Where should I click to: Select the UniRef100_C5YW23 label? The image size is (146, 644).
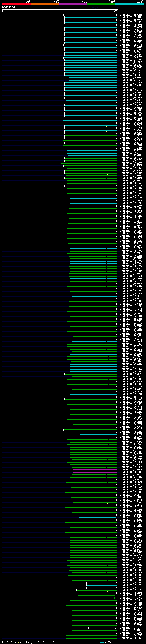[131, 95]
